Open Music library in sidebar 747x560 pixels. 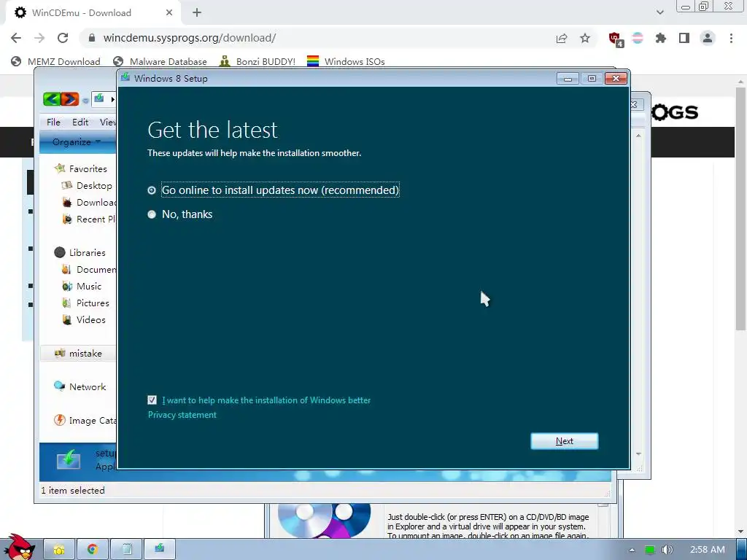tap(82, 286)
